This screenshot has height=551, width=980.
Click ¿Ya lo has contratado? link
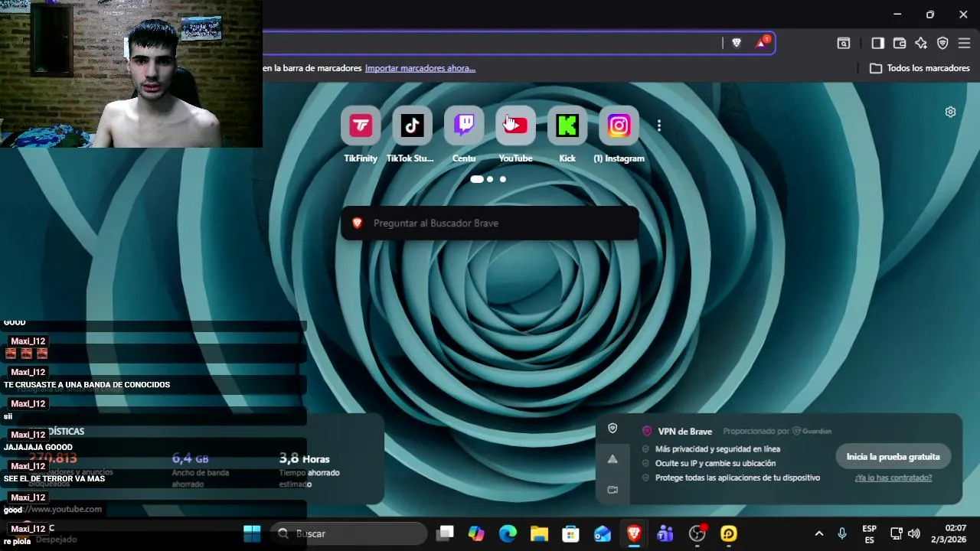(x=893, y=478)
